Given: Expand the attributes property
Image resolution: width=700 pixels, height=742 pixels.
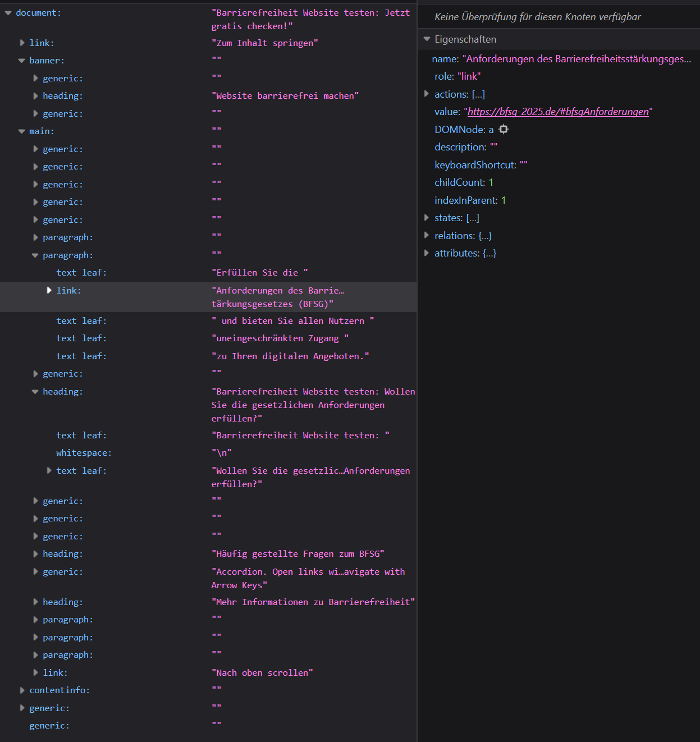Looking at the screenshot, I should point(427,253).
